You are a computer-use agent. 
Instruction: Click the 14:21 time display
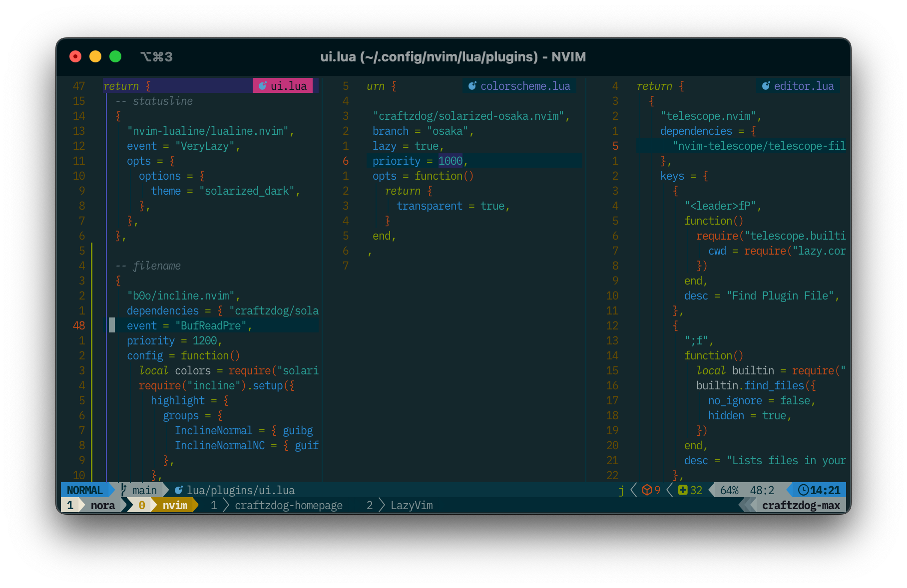[x=825, y=490]
